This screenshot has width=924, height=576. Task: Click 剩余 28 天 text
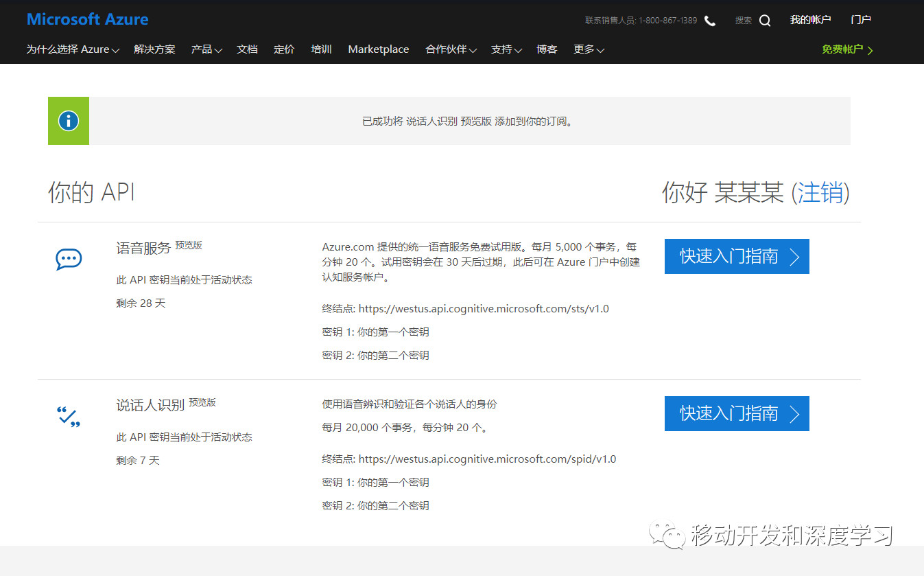coord(141,303)
